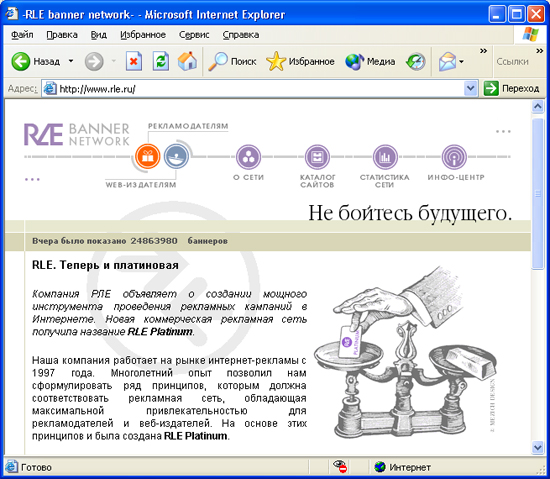Click the ИНФО-ЦЕНТР label
Image resolution: width=550 pixels, height=479 pixels.
pos(456,177)
